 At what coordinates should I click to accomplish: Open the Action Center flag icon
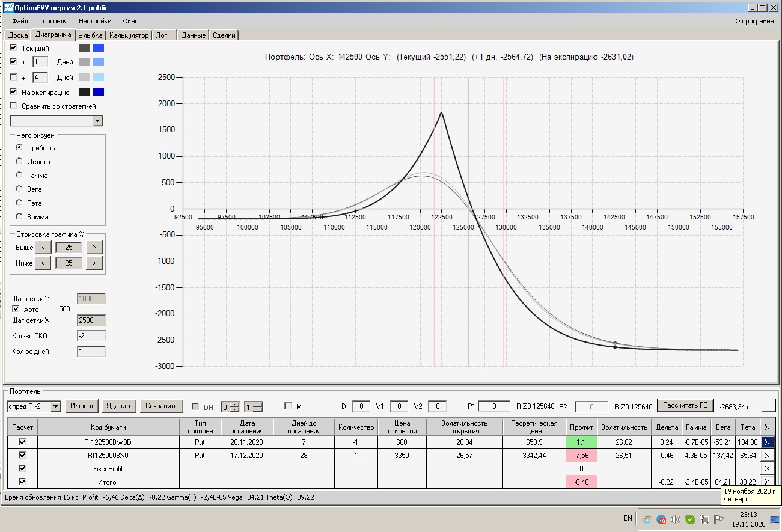(718, 519)
